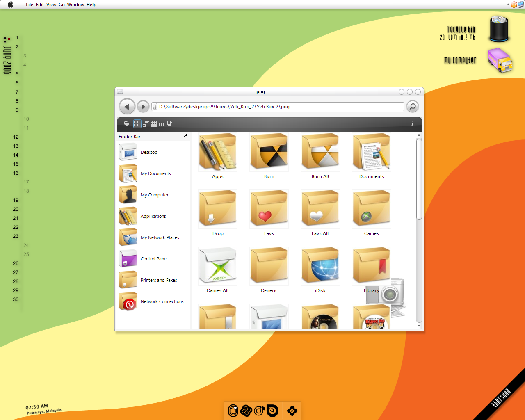Click the scrollbar down arrow
The height and width of the screenshot is (420, 525).
[x=419, y=326]
